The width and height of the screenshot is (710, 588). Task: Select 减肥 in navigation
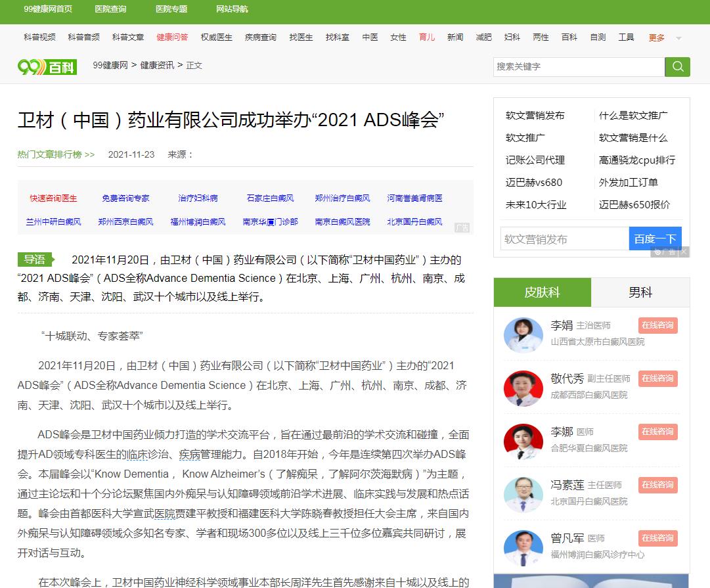(483, 37)
